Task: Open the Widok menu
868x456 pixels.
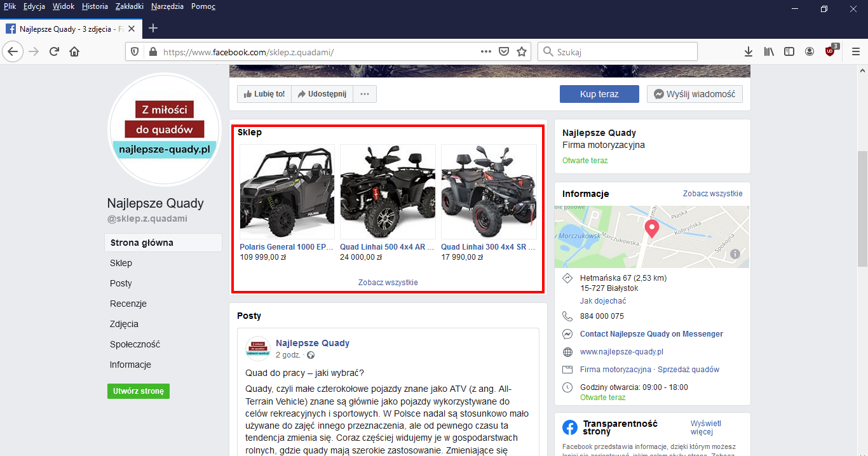Action: point(64,6)
